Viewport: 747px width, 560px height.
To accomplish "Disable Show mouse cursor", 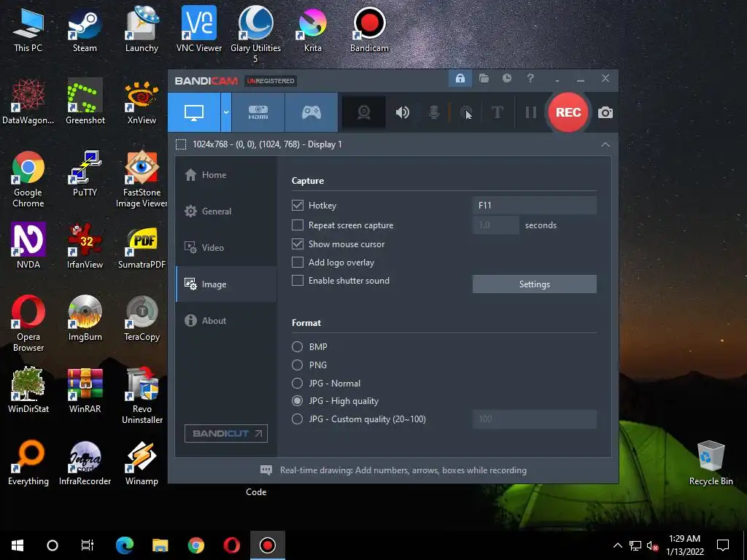I will pos(298,244).
